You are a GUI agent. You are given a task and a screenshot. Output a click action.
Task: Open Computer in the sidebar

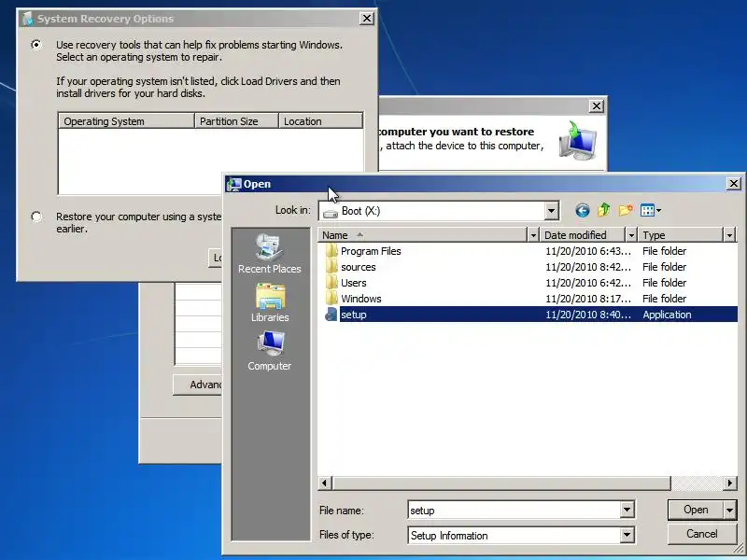click(270, 351)
